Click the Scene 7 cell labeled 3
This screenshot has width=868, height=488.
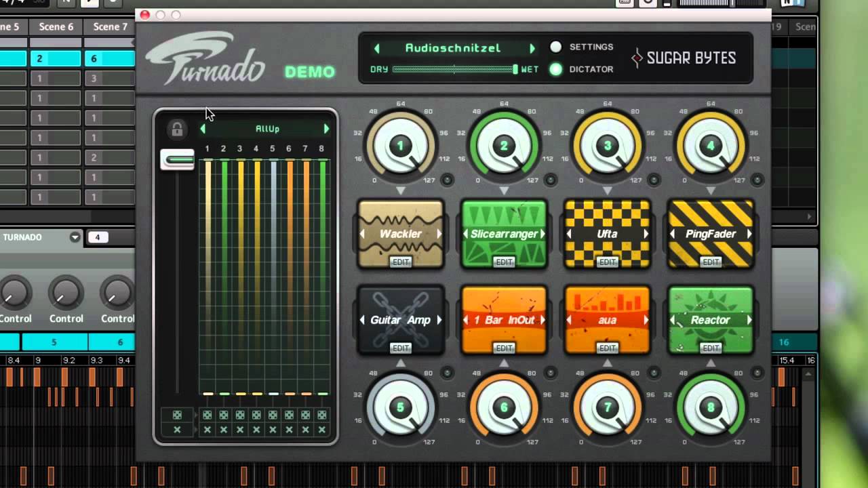pos(110,79)
